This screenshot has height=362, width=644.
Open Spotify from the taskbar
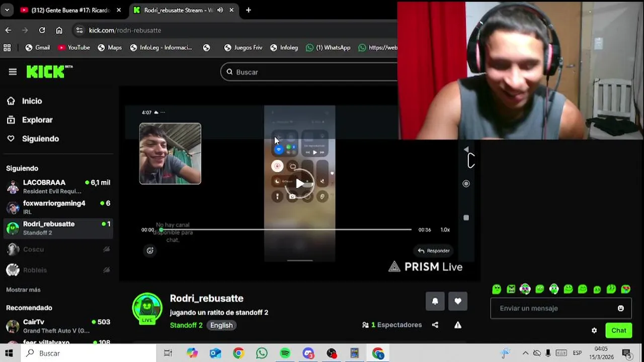[x=285, y=353]
